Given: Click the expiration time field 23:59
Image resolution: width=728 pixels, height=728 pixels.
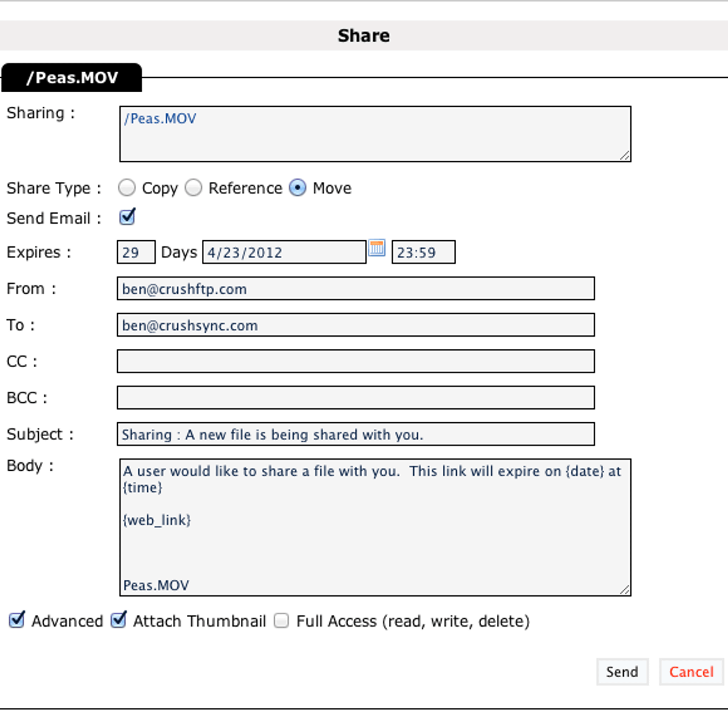Looking at the screenshot, I should [x=423, y=252].
